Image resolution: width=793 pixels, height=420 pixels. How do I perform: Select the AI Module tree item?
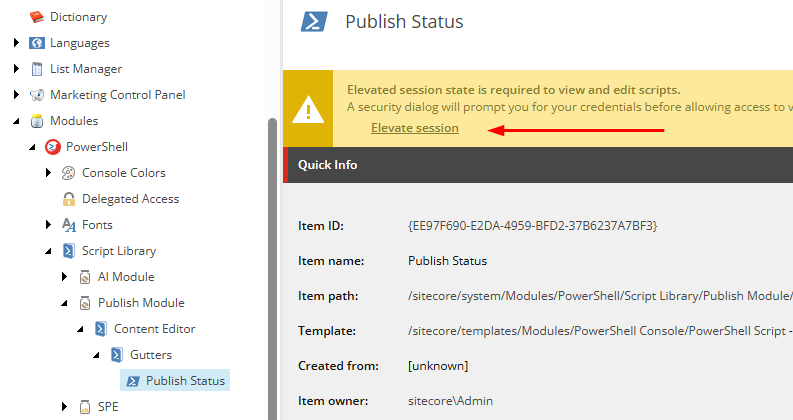pos(126,277)
